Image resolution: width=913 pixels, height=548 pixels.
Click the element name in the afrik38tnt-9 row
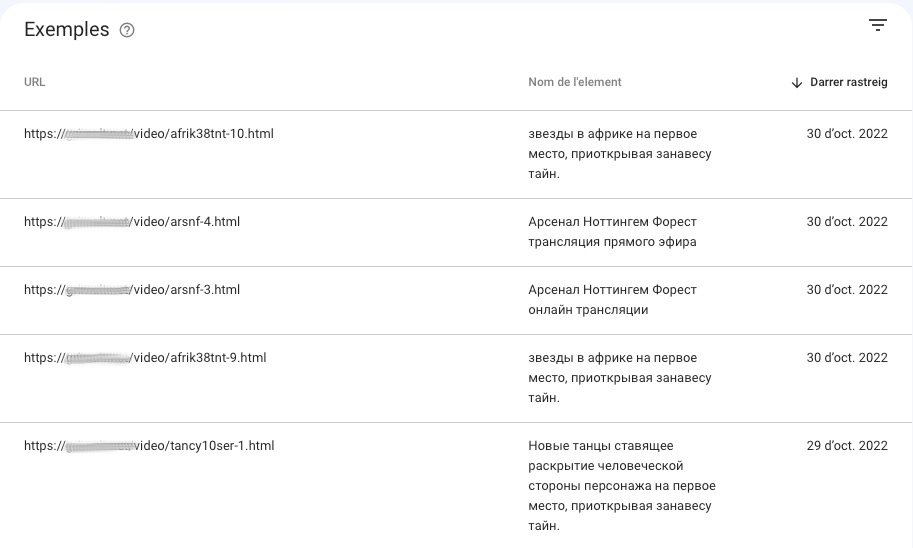coord(619,378)
